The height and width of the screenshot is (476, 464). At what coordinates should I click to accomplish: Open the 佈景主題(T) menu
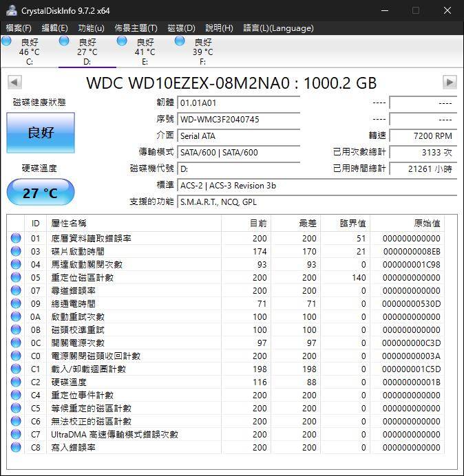[136, 28]
